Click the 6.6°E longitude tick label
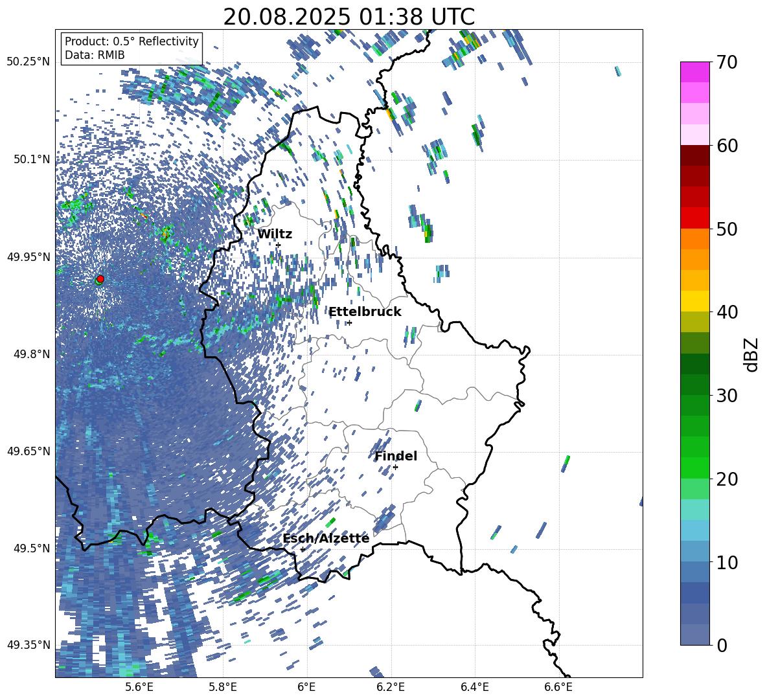The width and height of the screenshot is (767, 700). (558, 687)
